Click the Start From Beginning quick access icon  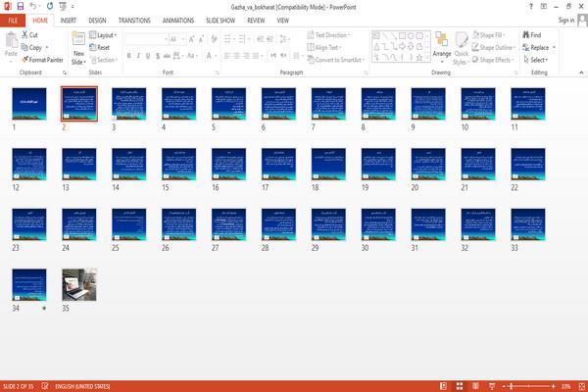[x=63, y=6]
